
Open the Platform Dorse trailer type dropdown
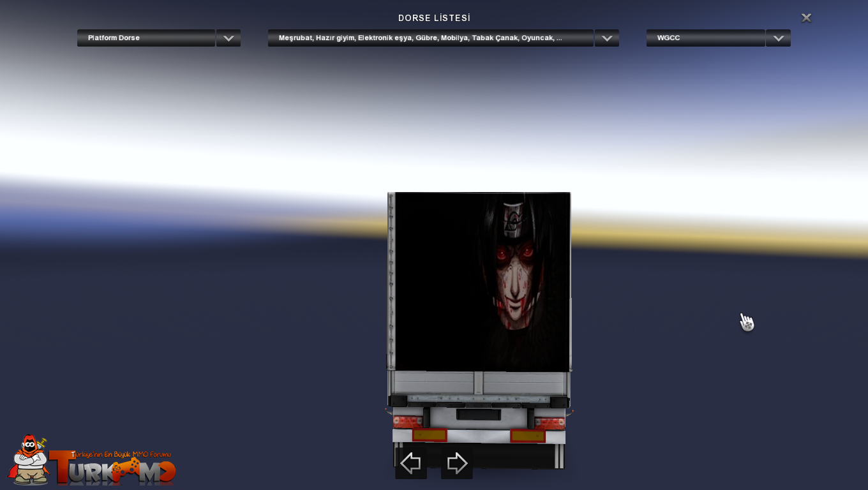point(146,38)
